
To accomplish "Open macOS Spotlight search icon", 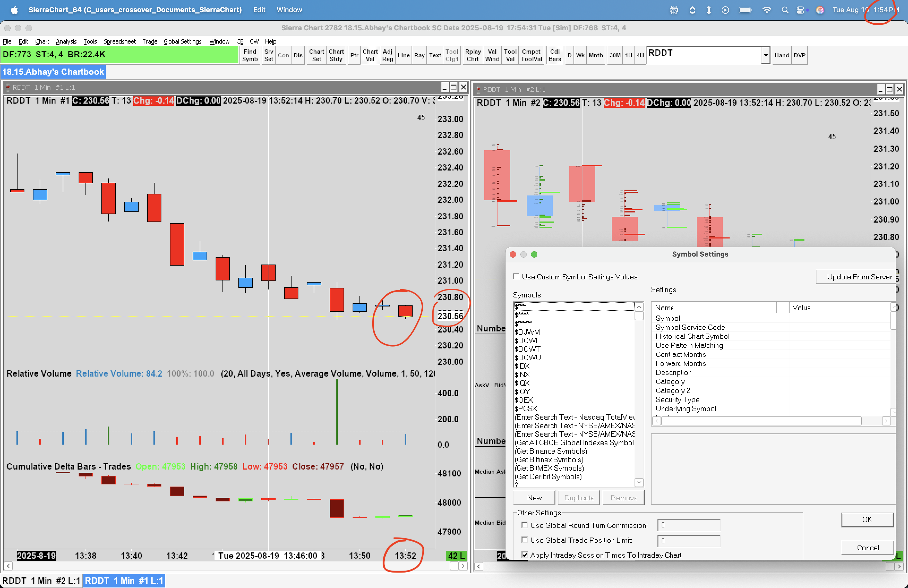I will coord(784,10).
